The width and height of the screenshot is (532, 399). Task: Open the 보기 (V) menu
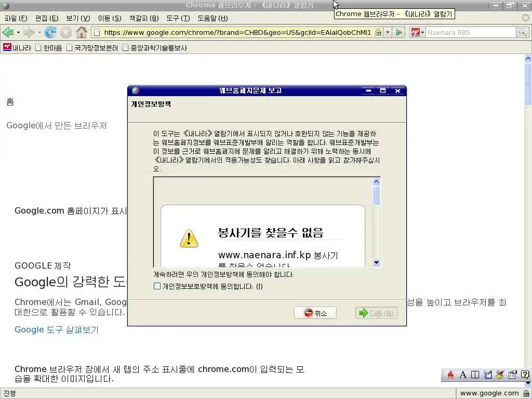click(78, 18)
